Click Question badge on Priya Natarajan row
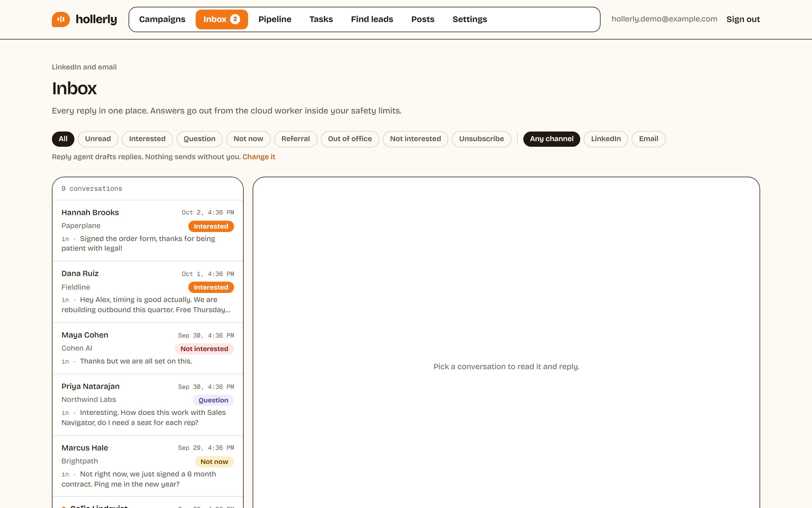The width and height of the screenshot is (812, 508). [x=213, y=400]
